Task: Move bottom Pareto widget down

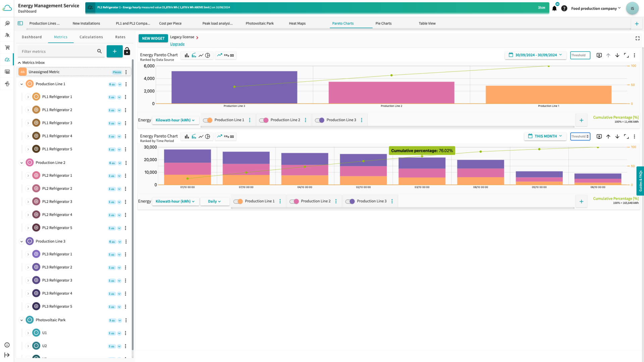Action: (x=617, y=136)
